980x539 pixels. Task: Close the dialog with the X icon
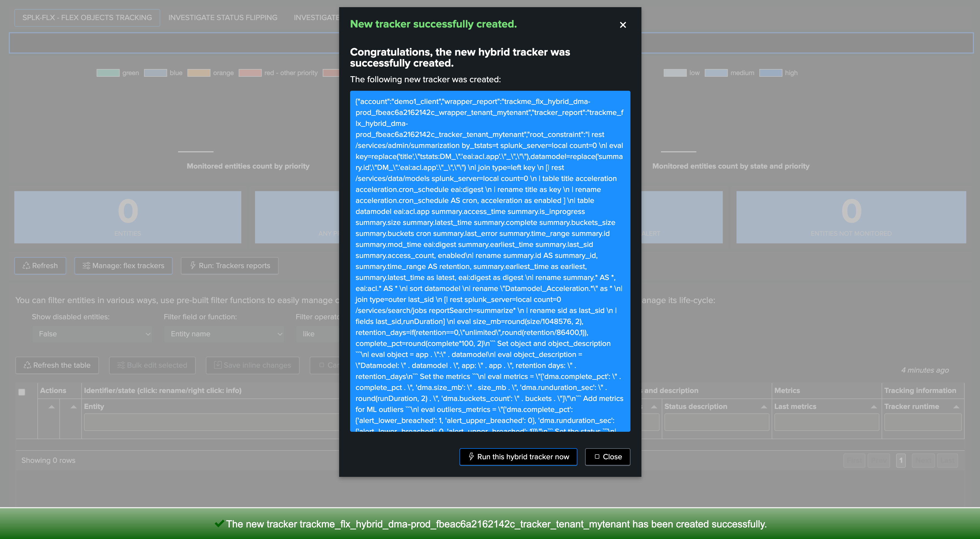(x=622, y=25)
